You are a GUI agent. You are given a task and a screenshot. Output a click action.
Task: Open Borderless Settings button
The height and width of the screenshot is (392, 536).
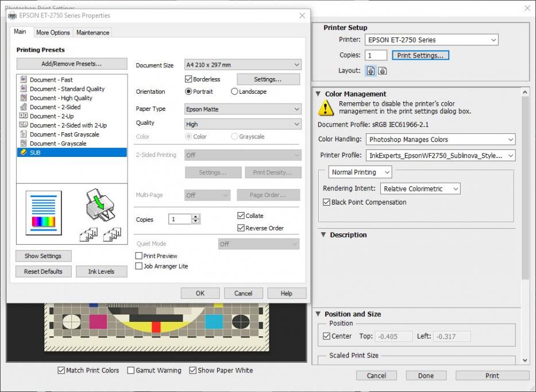point(268,79)
